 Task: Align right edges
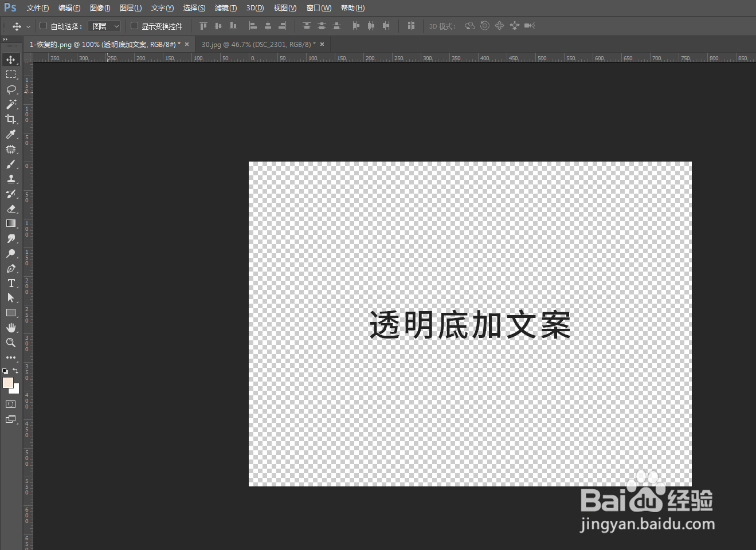tap(283, 26)
